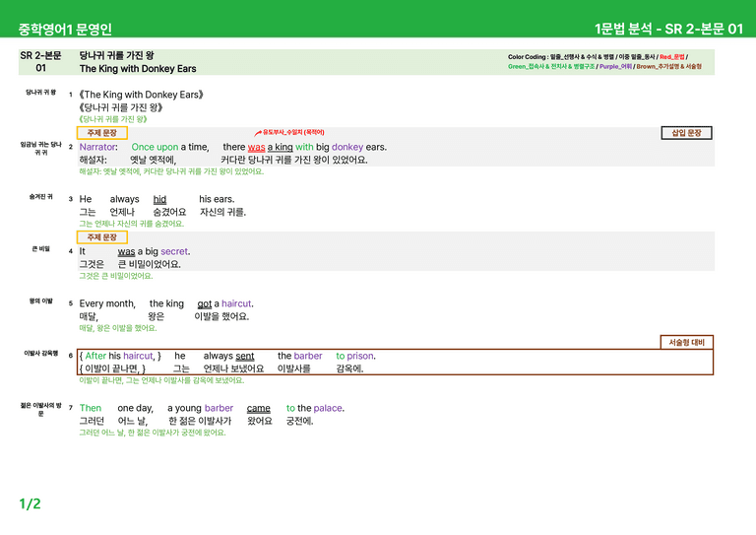Image resolution: width=756 pixels, height=535 pixels.
Task: Click the green line '그러던 어느 날, 한 젊은 이발사가 궁전에 왔어요.'
Action: coord(153,433)
